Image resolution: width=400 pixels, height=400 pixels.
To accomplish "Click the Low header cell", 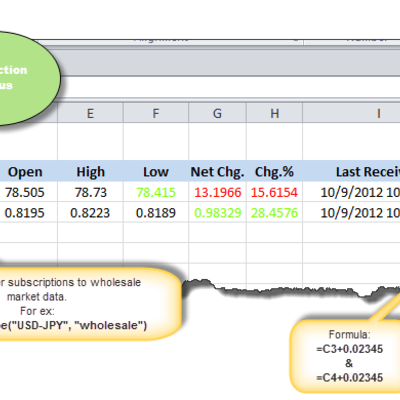I will point(156,172).
